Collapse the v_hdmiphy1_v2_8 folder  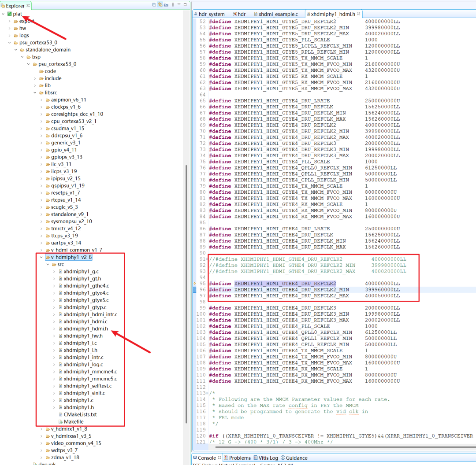[41, 257]
